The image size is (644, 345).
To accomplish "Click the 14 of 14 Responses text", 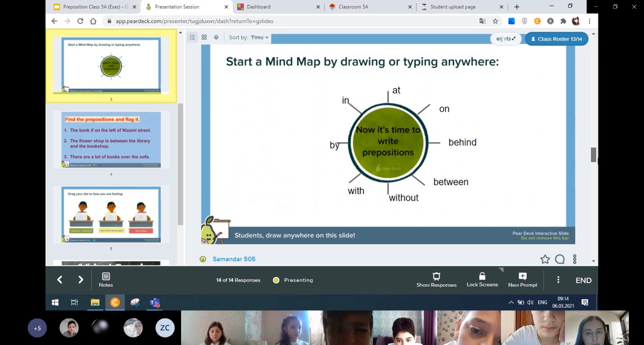I will pyautogui.click(x=238, y=280).
